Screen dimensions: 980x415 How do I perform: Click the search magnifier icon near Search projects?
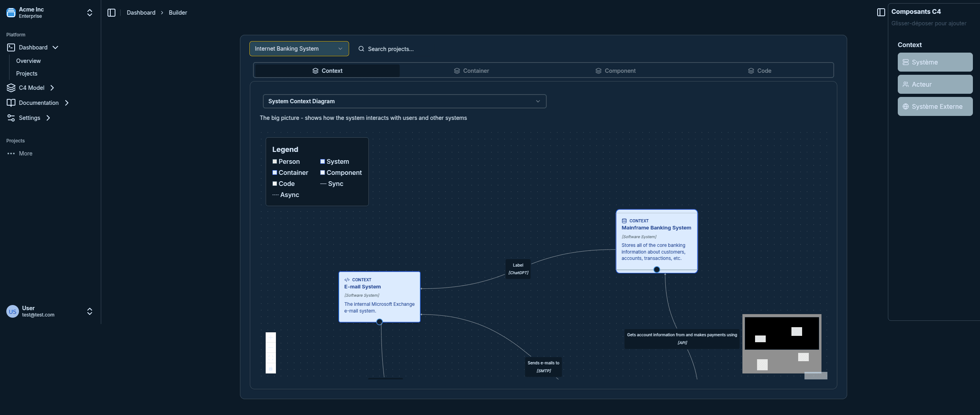pos(361,49)
